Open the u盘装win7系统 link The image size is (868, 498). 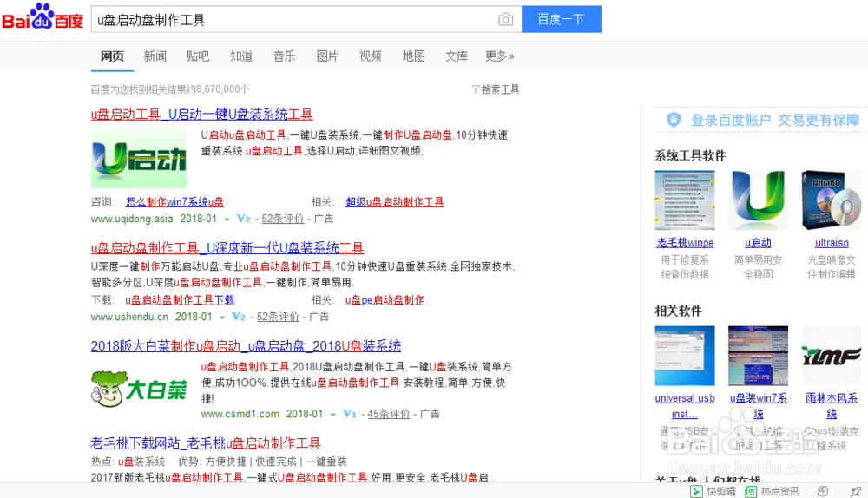coord(758,405)
